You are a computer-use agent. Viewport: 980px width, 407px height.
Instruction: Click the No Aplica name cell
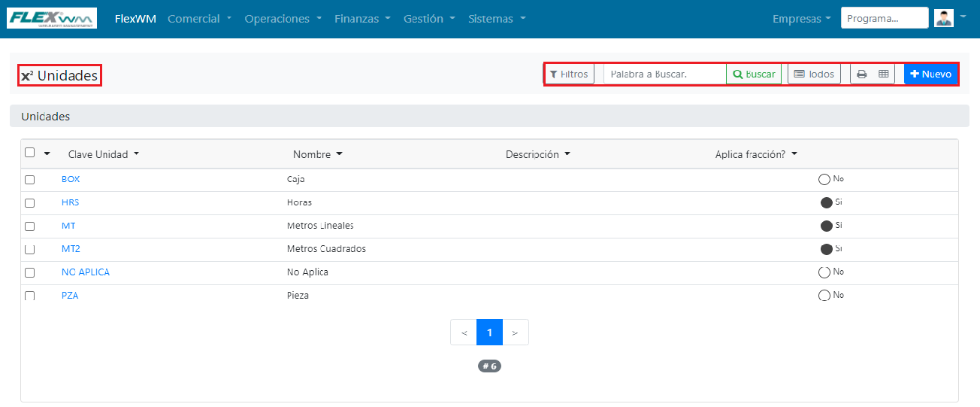[307, 272]
